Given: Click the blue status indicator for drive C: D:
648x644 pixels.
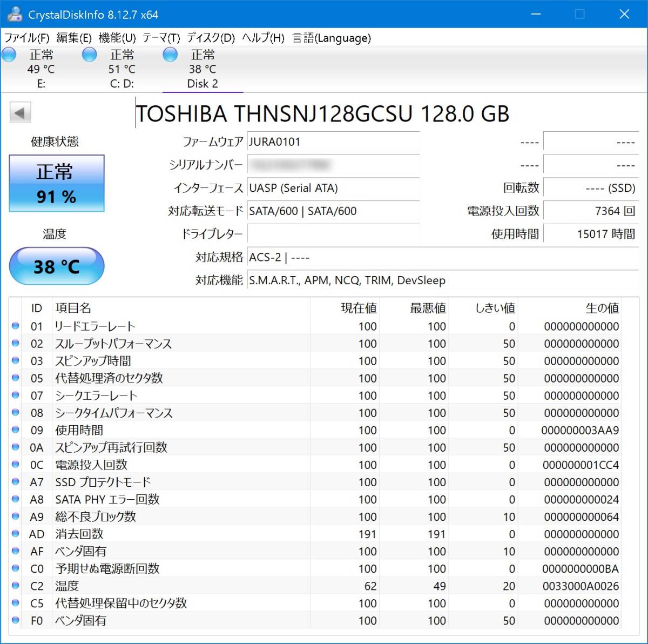Looking at the screenshot, I should pyautogui.click(x=90, y=54).
